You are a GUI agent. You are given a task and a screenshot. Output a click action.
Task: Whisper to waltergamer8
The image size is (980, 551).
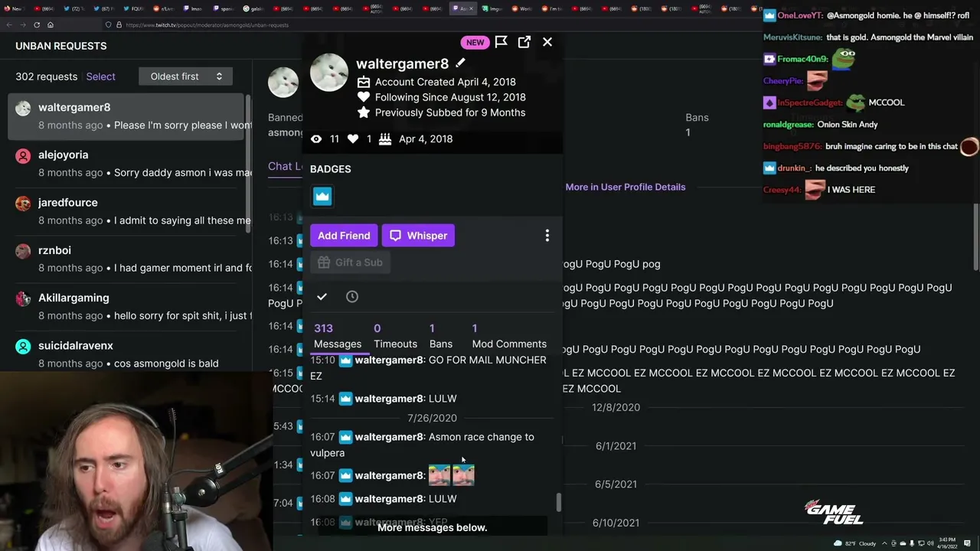click(419, 236)
